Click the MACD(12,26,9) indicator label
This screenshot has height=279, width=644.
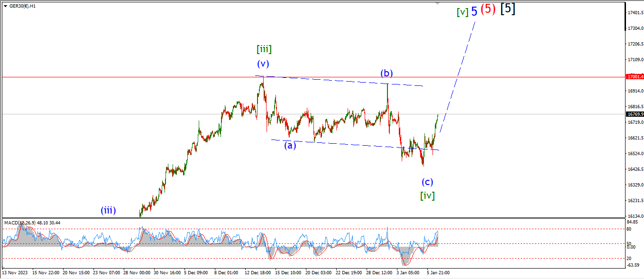(x=32, y=223)
